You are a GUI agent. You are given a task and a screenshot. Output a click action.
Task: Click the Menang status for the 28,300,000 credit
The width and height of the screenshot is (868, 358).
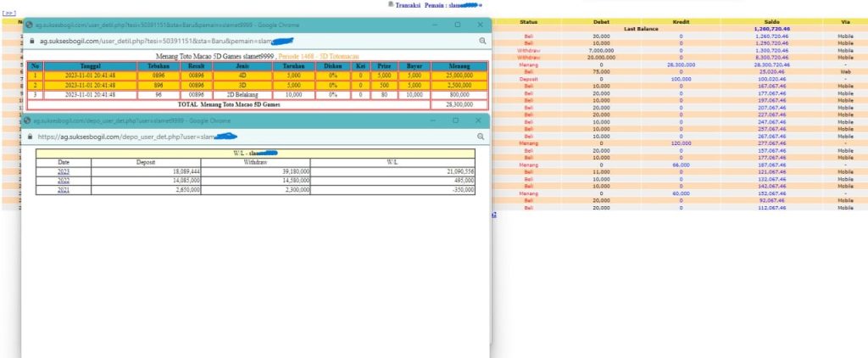click(529, 64)
